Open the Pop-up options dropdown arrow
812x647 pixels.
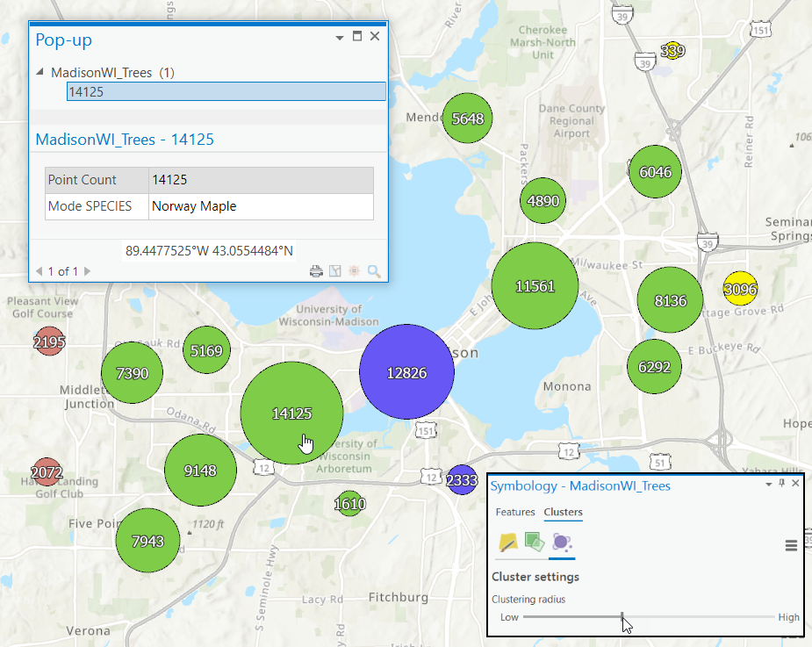click(339, 37)
